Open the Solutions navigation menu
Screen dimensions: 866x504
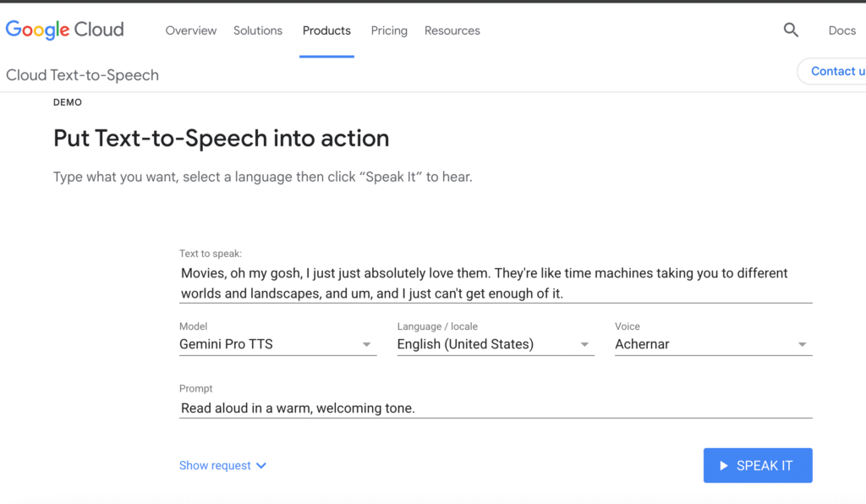pyautogui.click(x=258, y=30)
